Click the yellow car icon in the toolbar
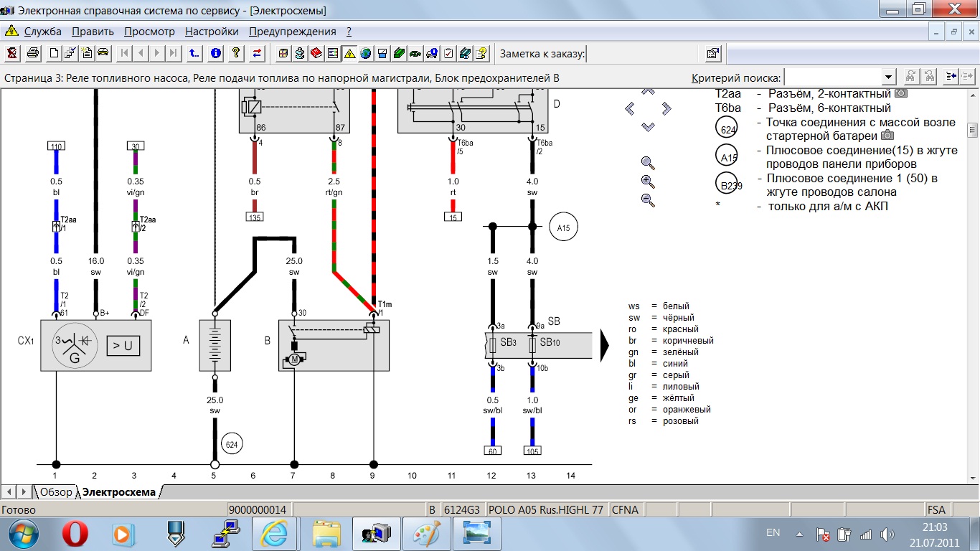Image resolution: width=980 pixels, height=551 pixels. point(103,53)
